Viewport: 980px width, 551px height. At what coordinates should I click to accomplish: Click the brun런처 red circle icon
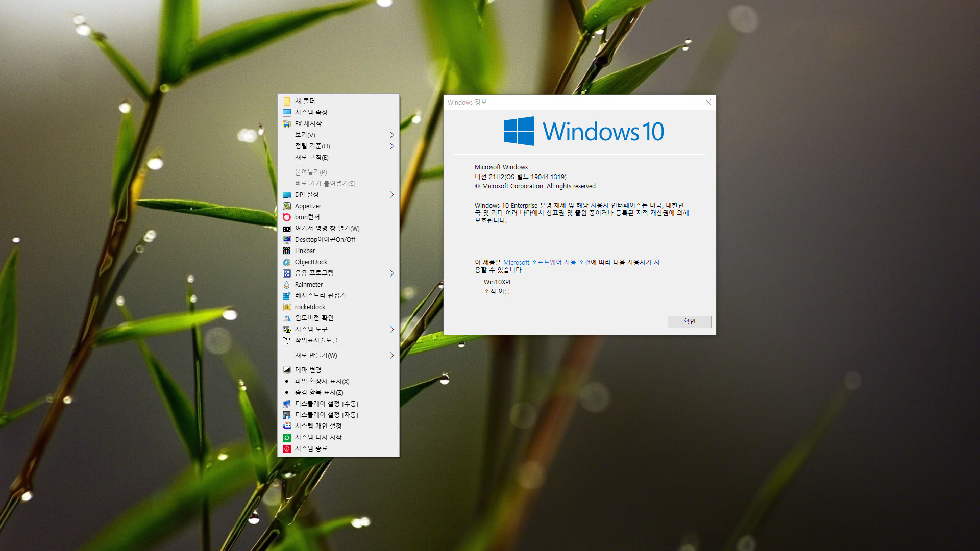pos(287,217)
